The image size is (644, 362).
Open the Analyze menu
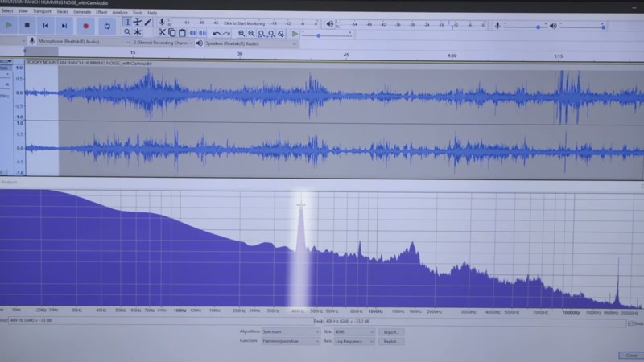click(119, 13)
